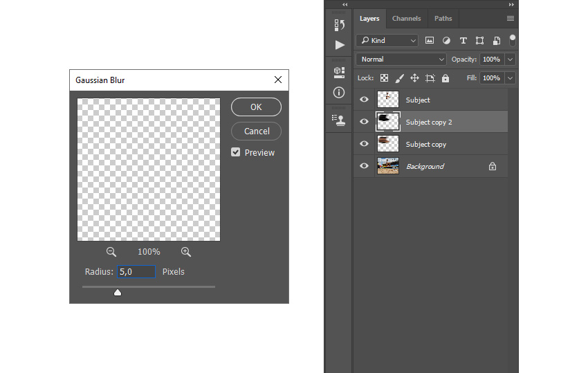This screenshot has width=588, height=373.
Task: Expand the Opacity slider arrow
Action: click(x=510, y=60)
